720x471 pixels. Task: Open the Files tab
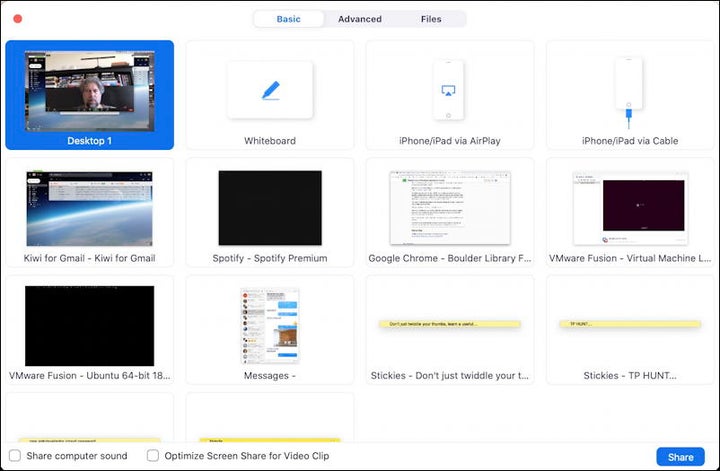pyautogui.click(x=431, y=19)
